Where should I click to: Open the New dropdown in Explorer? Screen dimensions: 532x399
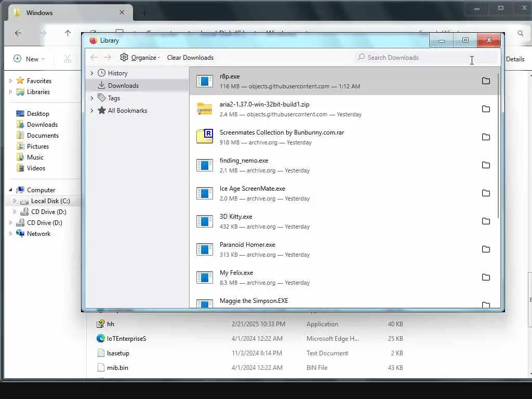coord(29,59)
